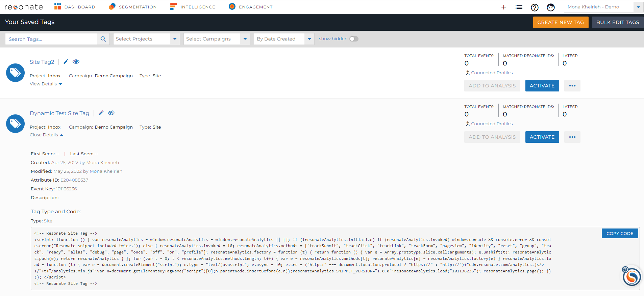Open Connected Profiles for Site Tag2
Image resolution: width=644 pixels, height=296 pixels.
[x=489, y=73]
